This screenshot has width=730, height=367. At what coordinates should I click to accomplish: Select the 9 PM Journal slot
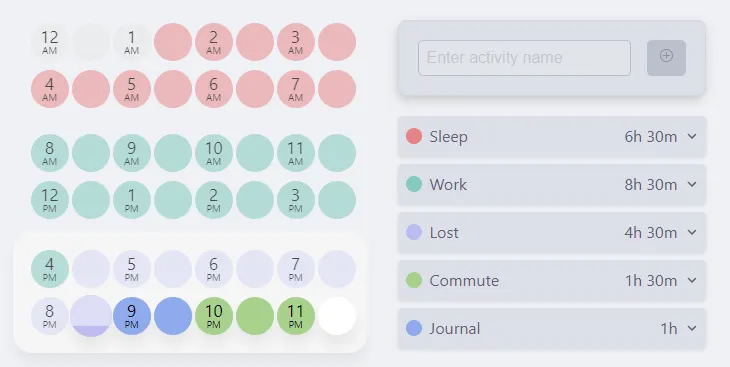point(132,316)
